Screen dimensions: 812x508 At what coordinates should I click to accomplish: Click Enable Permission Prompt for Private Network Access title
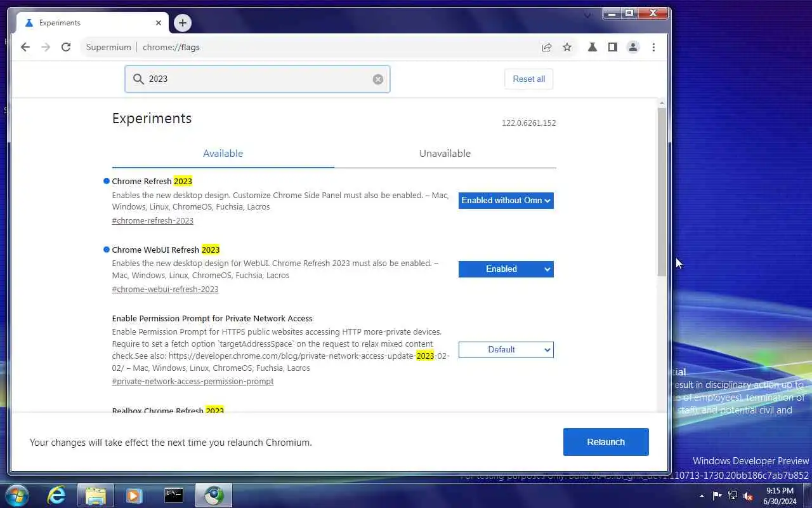(212, 319)
